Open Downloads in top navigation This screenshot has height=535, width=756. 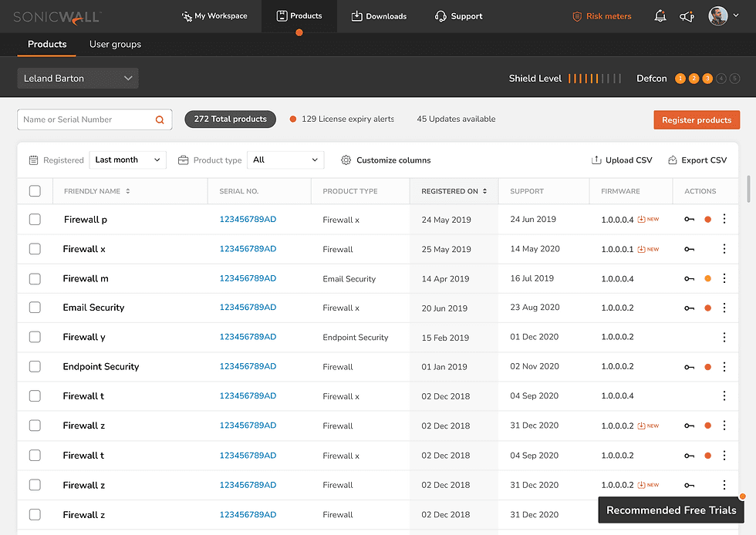point(379,16)
